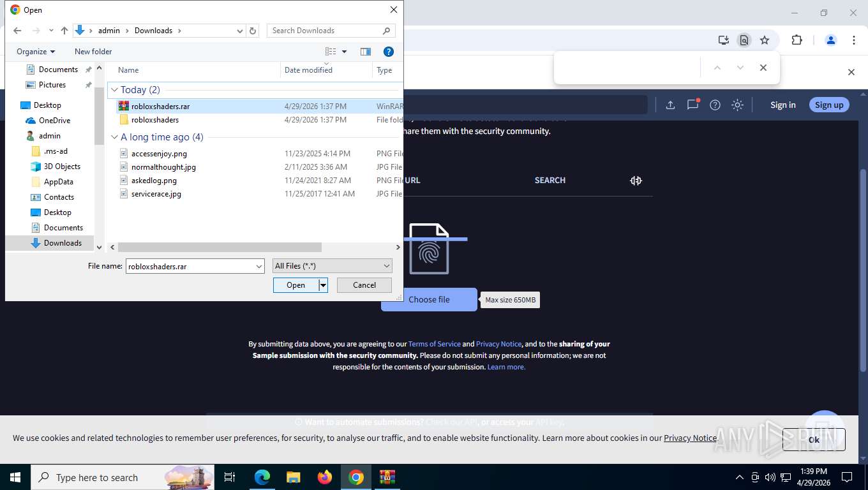Click the search magnifier in Search Downloads
Image resolution: width=868 pixels, height=490 pixels.
[x=386, y=31]
